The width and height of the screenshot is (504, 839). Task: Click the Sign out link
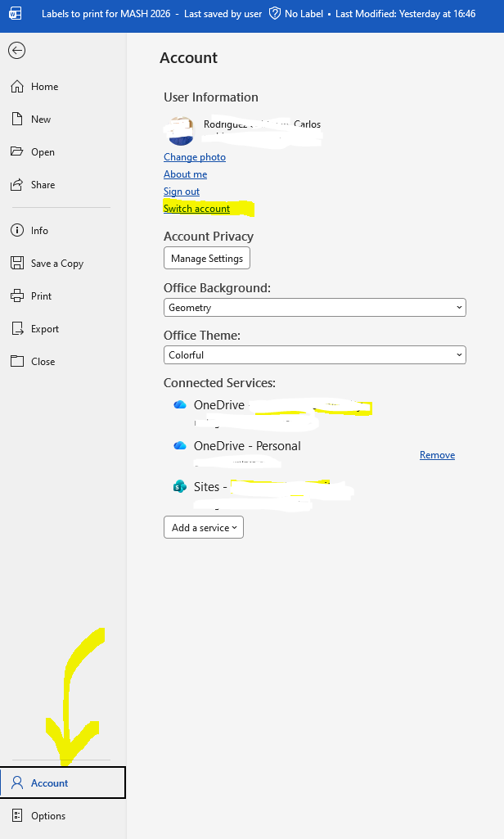point(182,192)
